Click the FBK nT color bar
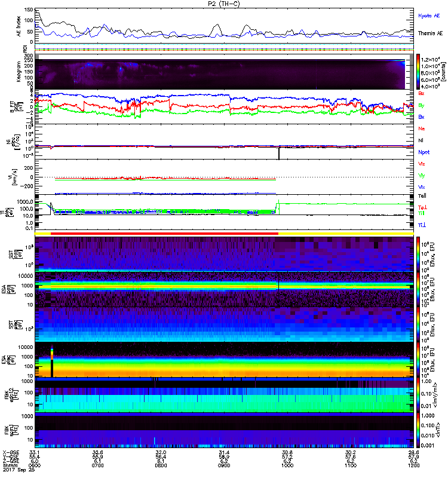448x478 pixels. (x=418, y=430)
